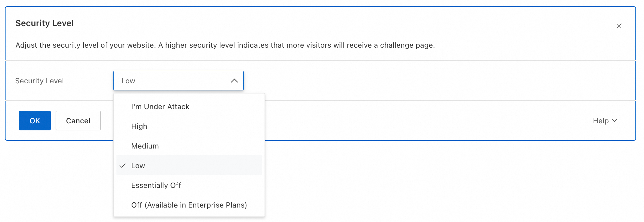Image resolution: width=644 pixels, height=222 pixels.
Task: Pick Medium from the list
Action: (145, 146)
